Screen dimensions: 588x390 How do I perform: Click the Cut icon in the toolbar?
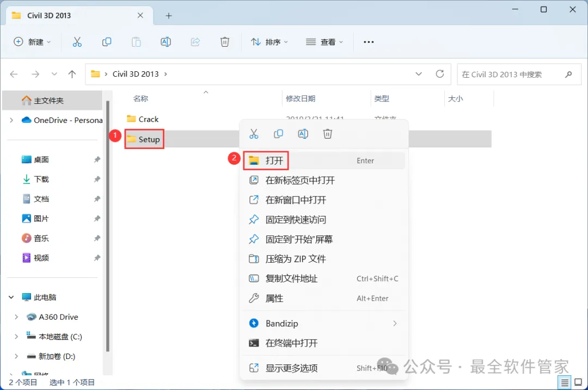pyautogui.click(x=77, y=42)
